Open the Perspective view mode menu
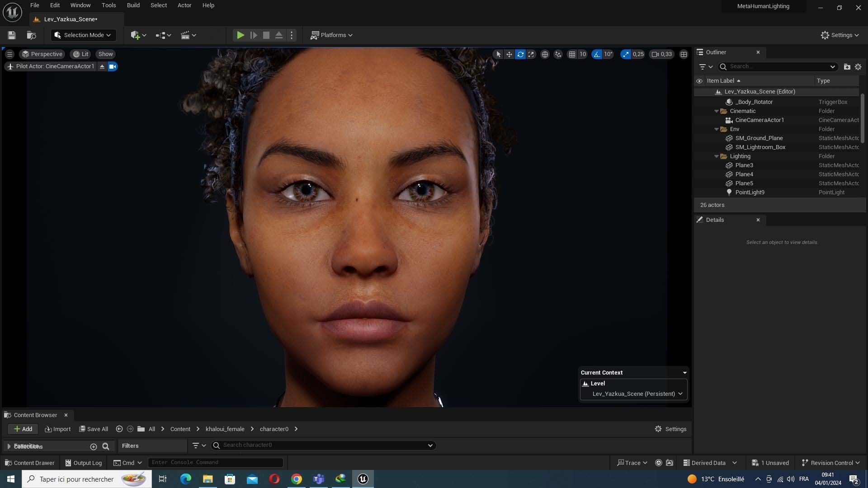 point(42,54)
